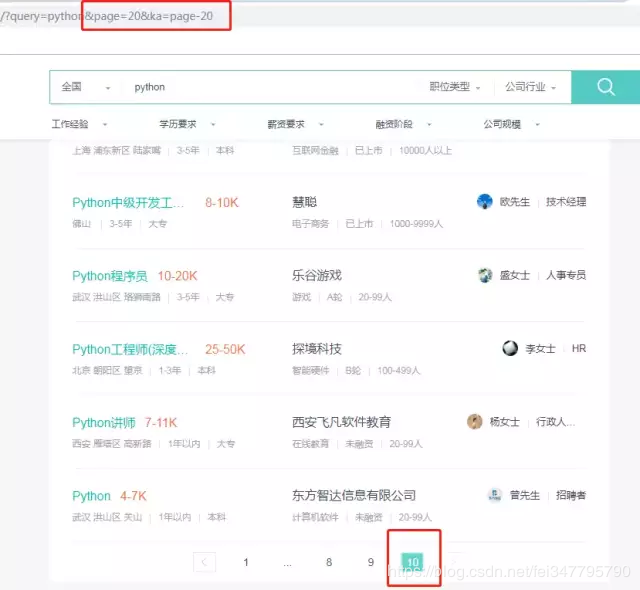Viewport: 640px width, 590px height.
Task: Go to previous page arrow in pagination
Action: [x=204, y=562]
